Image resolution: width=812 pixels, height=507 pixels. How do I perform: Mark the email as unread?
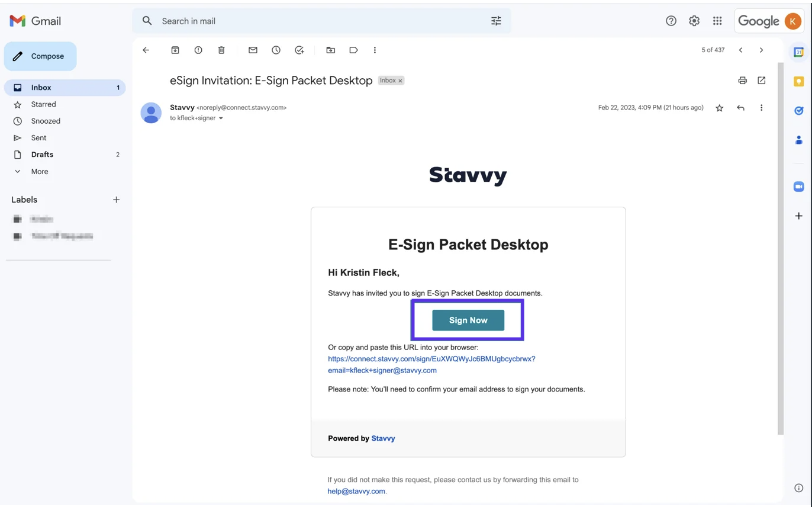click(x=253, y=50)
